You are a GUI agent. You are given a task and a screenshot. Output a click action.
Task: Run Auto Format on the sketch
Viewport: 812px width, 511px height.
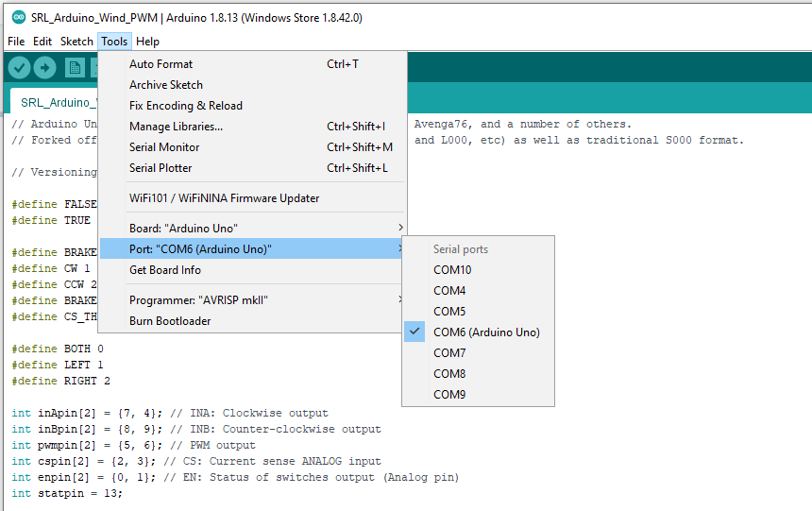pos(252,64)
